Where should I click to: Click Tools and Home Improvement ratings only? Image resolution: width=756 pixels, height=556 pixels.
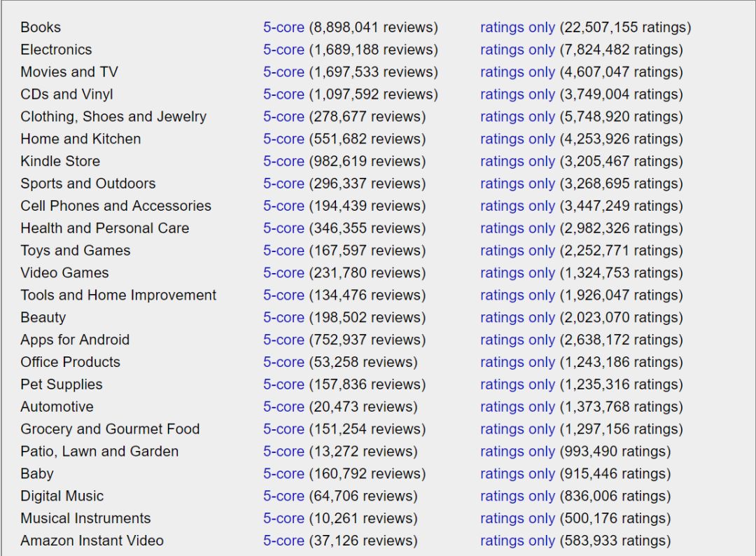point(517,296)
